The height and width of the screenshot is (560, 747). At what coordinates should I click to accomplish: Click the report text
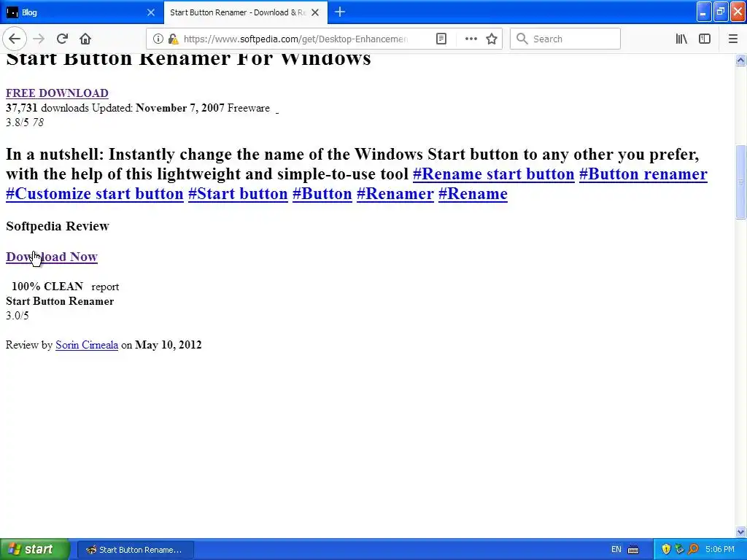point(105,287)
